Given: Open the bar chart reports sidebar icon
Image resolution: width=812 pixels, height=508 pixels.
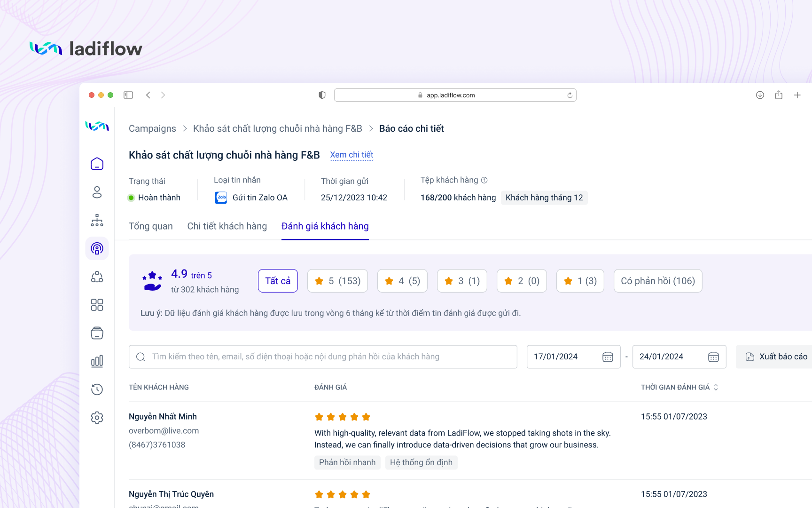Looking at the screenshot, I should pos(97,361).
